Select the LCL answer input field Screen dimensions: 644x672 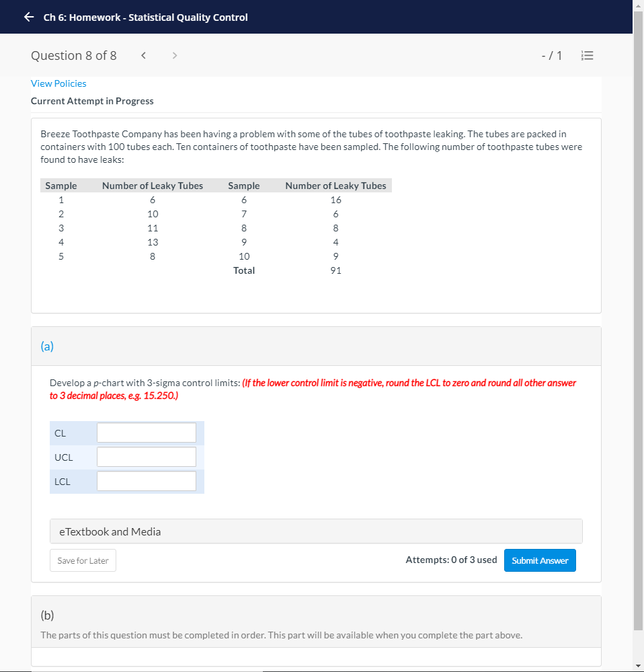point(146,480)
